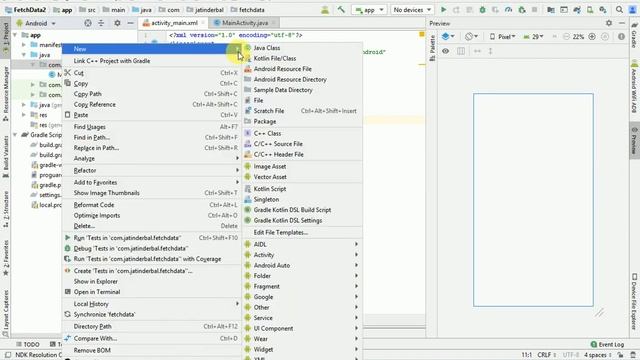The width and height of the screenshot is (640, 360).
Task: Expand the res folder node
Action: 24,115
